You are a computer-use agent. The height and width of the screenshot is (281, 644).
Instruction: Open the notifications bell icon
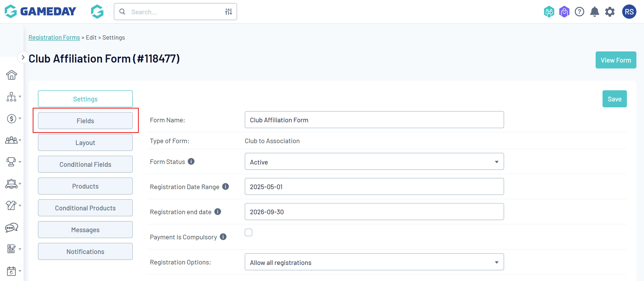point(594,12)
